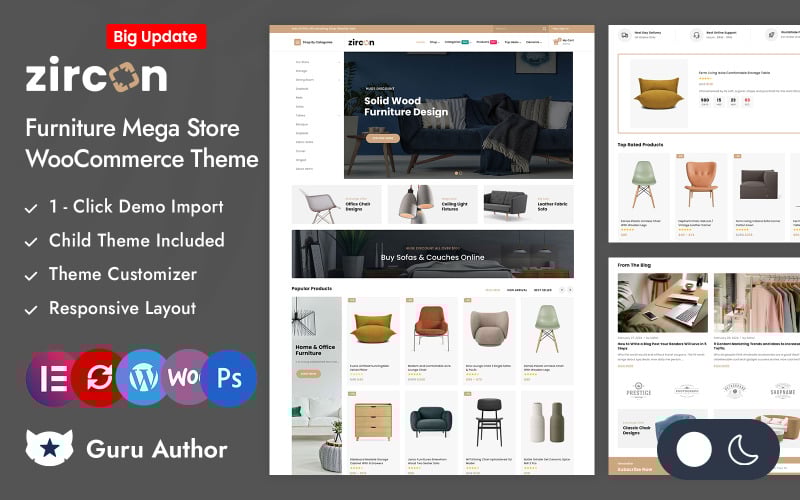Image resolution: width=800 pixels, height=500 pixels.
Task: Click the Furniture Mega Store heading
Action: tap(133, 128)
